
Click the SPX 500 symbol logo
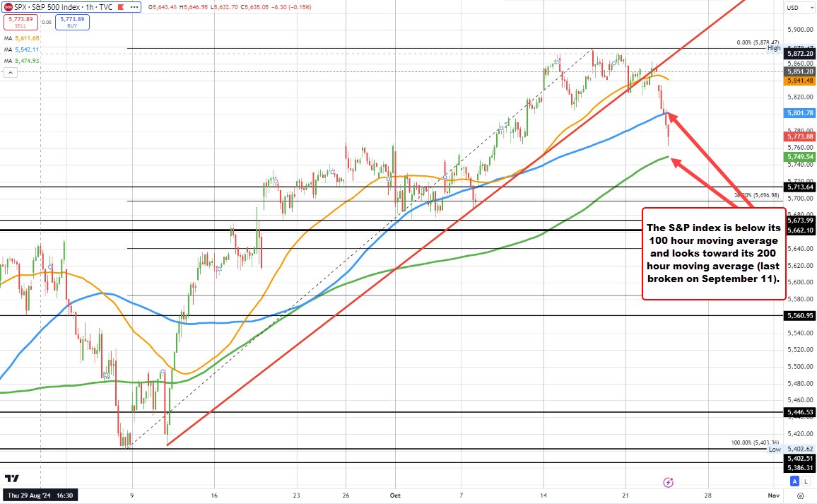click(6, 6)
